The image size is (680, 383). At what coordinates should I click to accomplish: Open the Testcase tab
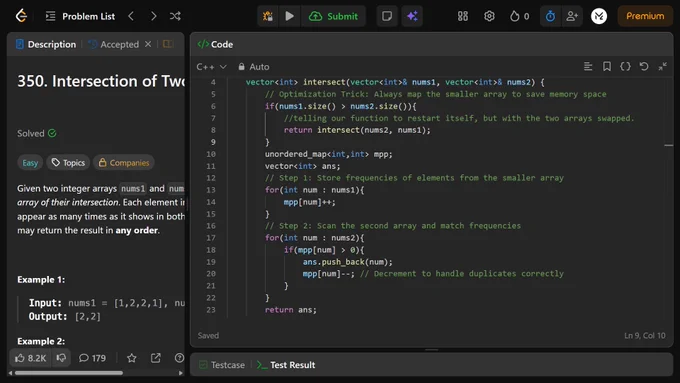click(x=222, y=365)
